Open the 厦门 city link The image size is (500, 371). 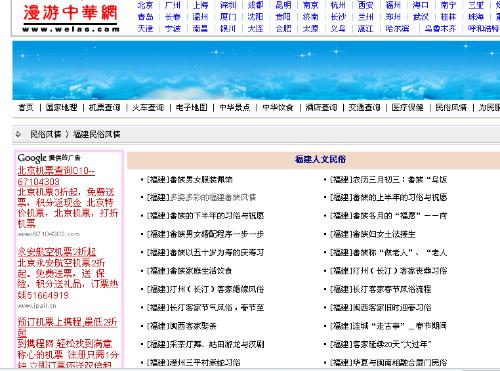228,17
